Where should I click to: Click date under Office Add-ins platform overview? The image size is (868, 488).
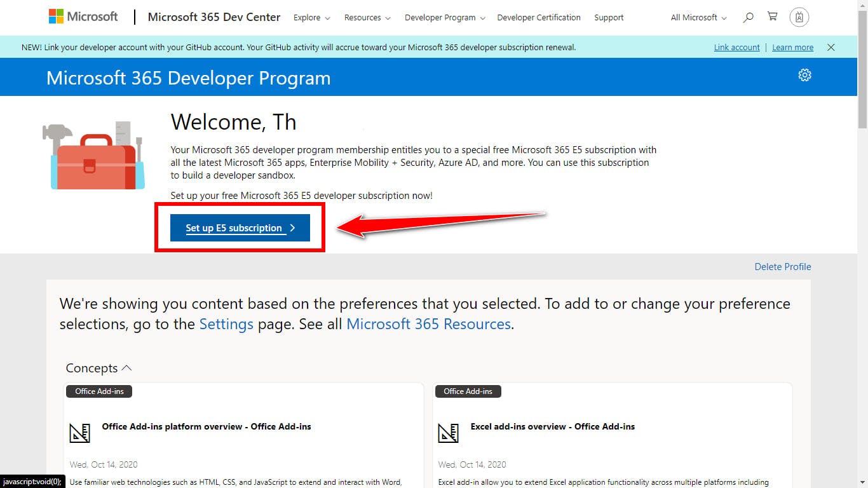(104, 464)
